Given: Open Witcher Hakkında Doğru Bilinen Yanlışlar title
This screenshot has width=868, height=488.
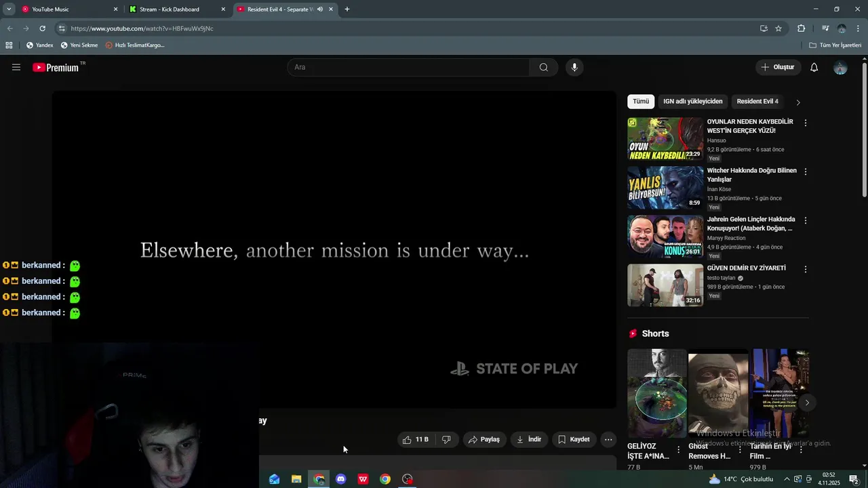Looking at the screenshot, I should pyautogui.click(x=751, y=175).
